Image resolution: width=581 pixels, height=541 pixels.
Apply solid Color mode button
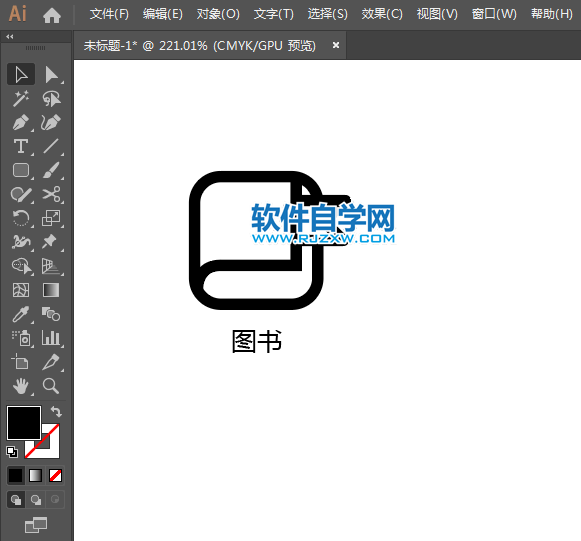point(16,475)
